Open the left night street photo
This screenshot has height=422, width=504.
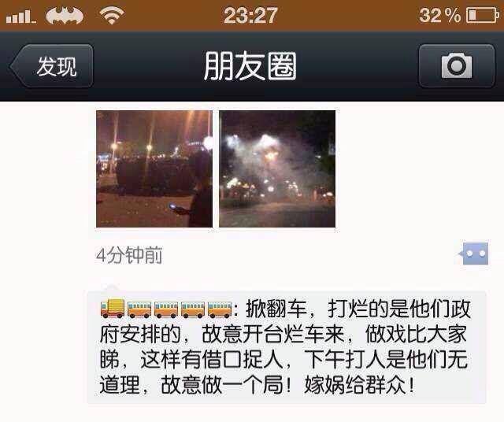pos(154,169)
